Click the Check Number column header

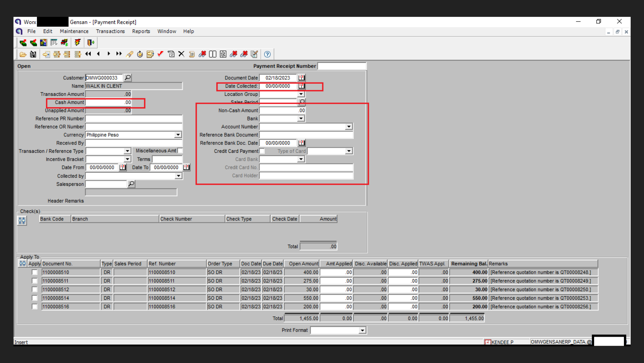coord(192,219)
